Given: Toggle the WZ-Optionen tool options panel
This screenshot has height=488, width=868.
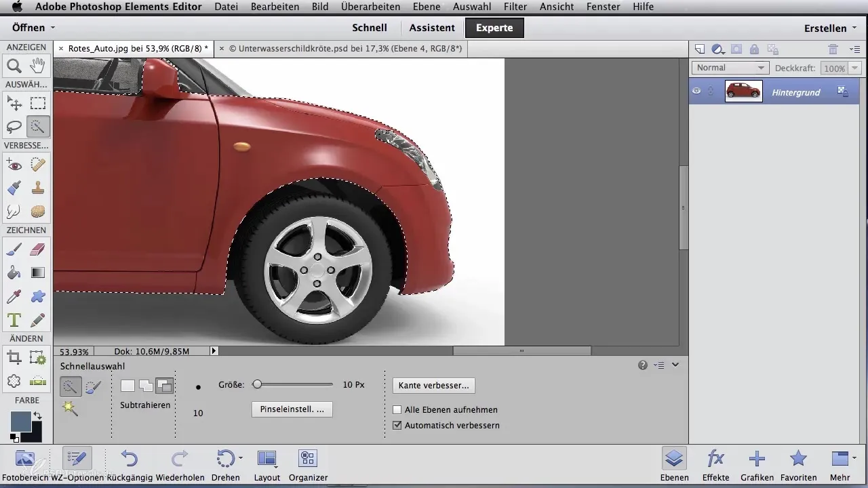Looking at the screenshot, I should click(77, 465).
